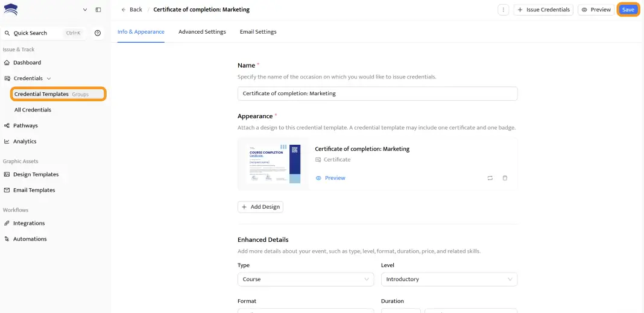Click the three-dot more options icon
Screen dimensions: 644x313
tap(504, 10)
